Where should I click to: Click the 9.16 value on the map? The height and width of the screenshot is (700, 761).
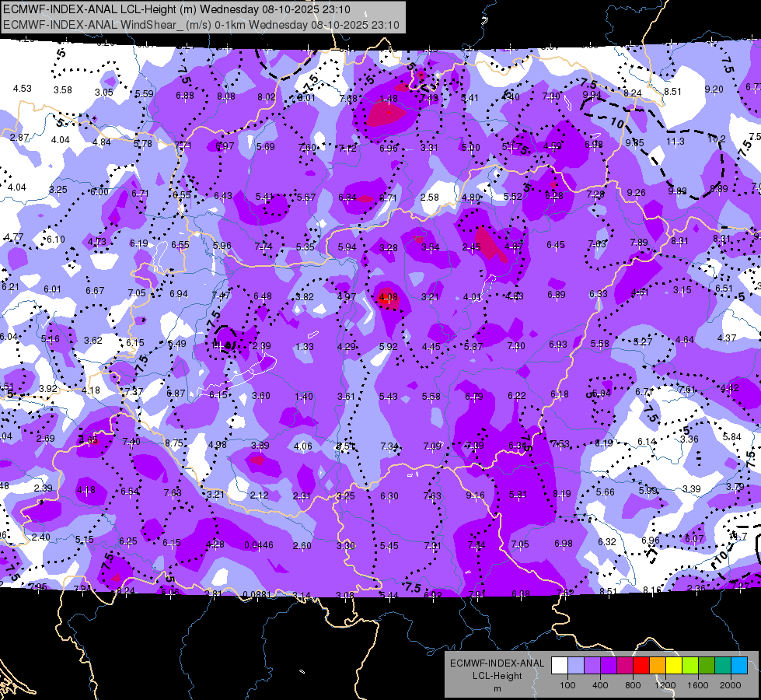pyautogui.click(x=475, y=495)
